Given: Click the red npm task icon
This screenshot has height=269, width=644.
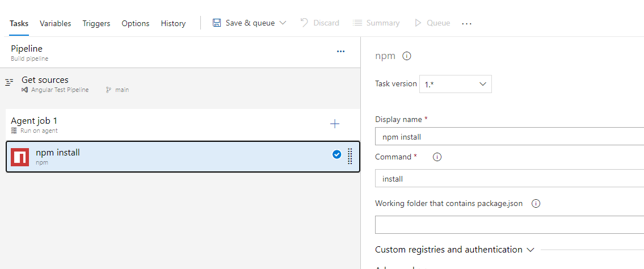Looking at the screenshot, I should (20, 157).
